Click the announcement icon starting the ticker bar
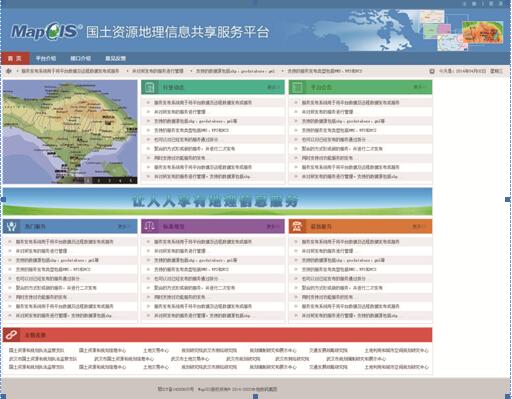 9,71
